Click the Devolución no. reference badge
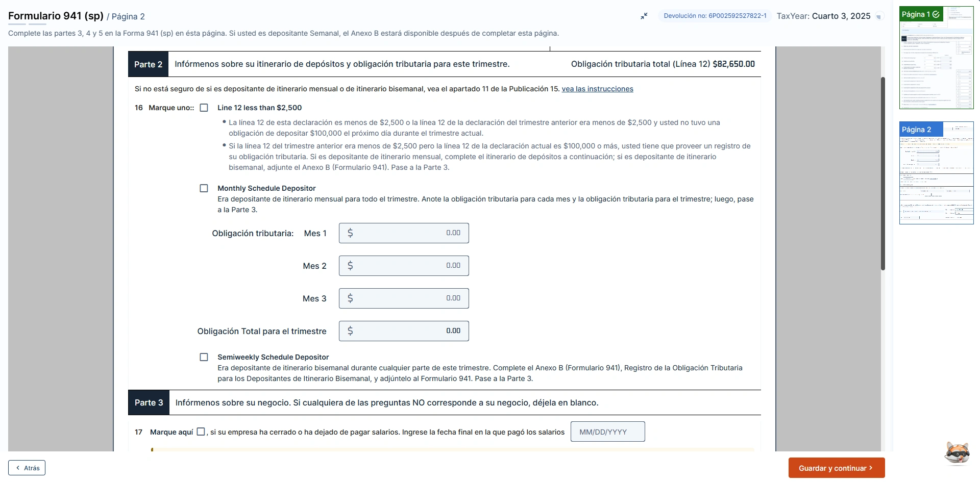The image size is (980, 482). pyautogui.click(x=715, y=16)
